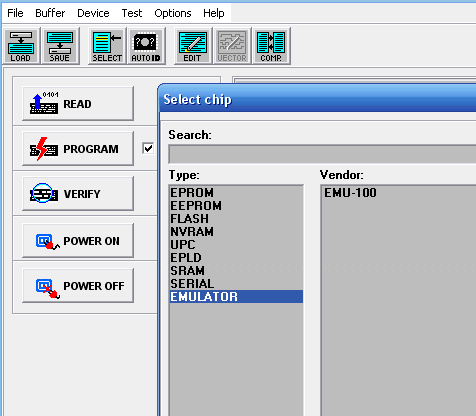
Task: Start the PROGRAM operation button
Action: (78, 149)
